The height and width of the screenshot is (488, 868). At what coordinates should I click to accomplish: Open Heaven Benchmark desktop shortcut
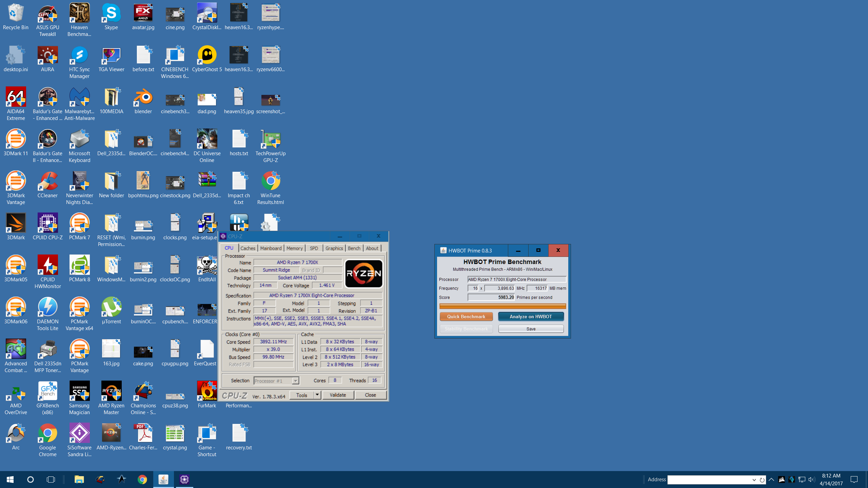pos(79,20)
